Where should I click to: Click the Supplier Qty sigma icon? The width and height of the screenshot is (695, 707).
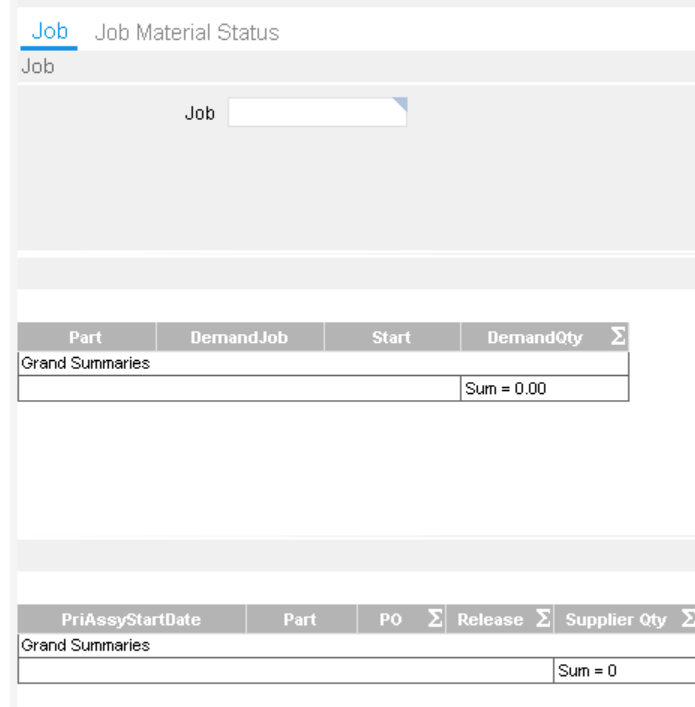coord(687,620)
